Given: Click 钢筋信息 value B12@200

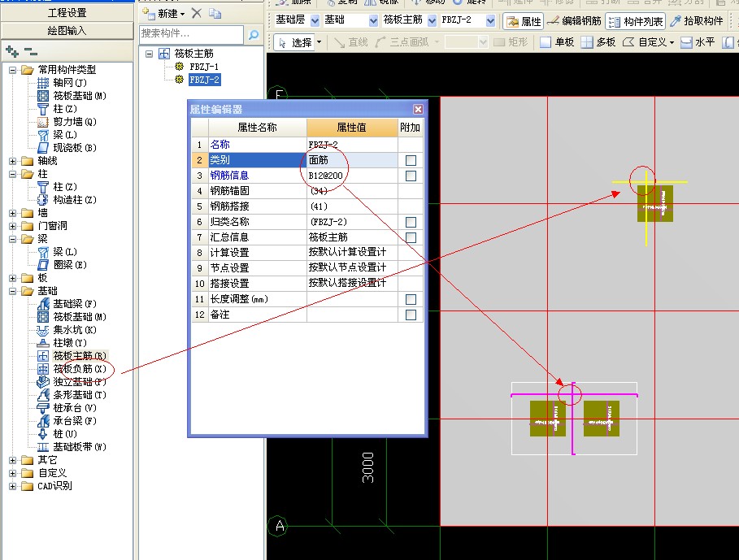Looking at the screenshot, I should pos(352,176).
